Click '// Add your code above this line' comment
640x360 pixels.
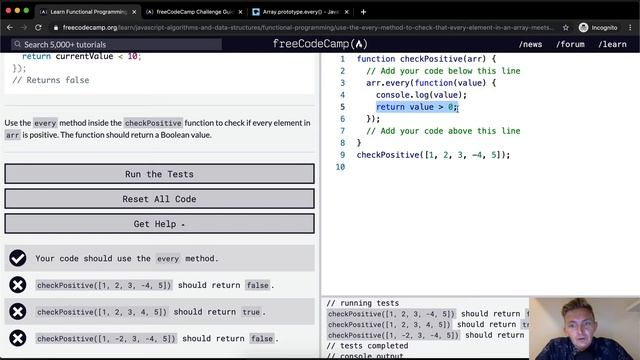pos(443,131)
